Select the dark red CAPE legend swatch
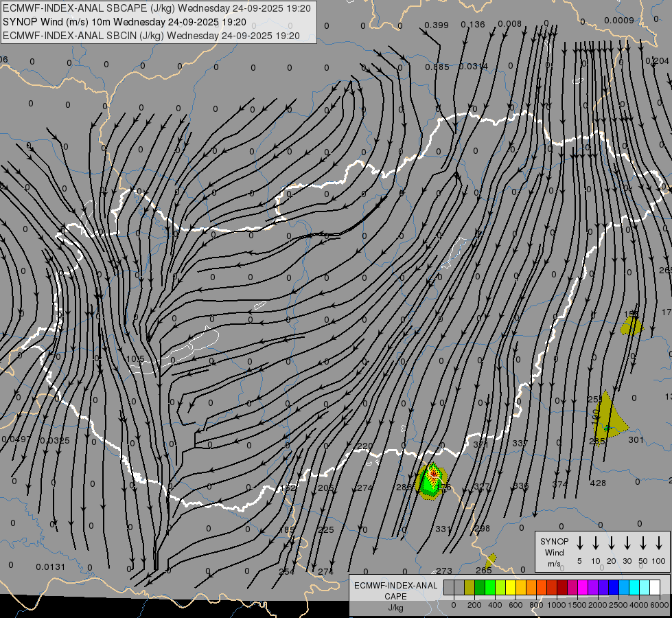 (x=562, y=588)
